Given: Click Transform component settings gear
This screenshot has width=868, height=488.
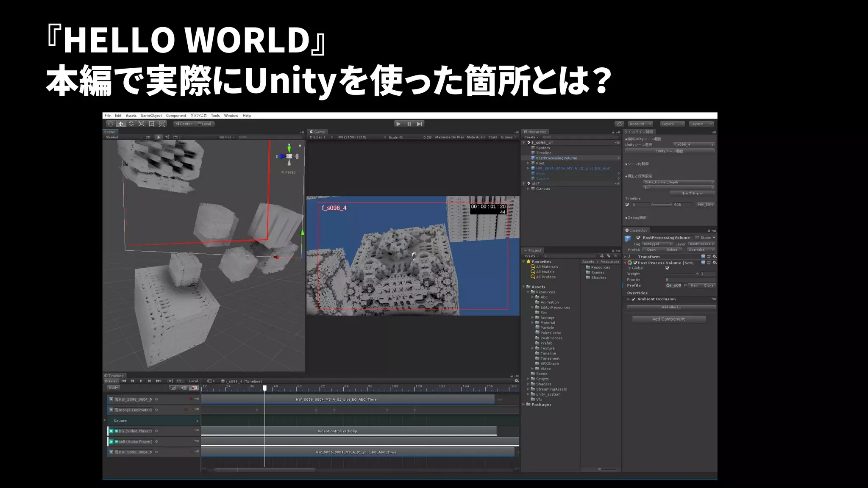Looking at the screenshot, I should tap(714, 257).
